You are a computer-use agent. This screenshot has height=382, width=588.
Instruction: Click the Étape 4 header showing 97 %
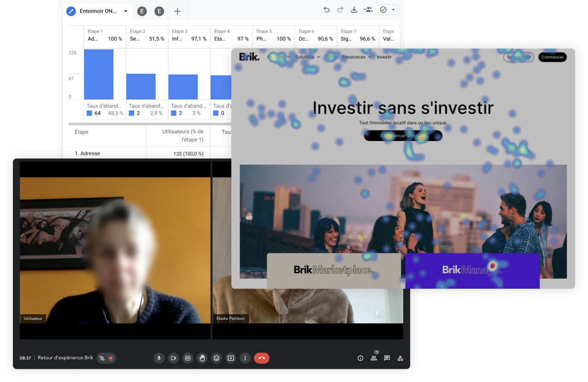(231, 35)
